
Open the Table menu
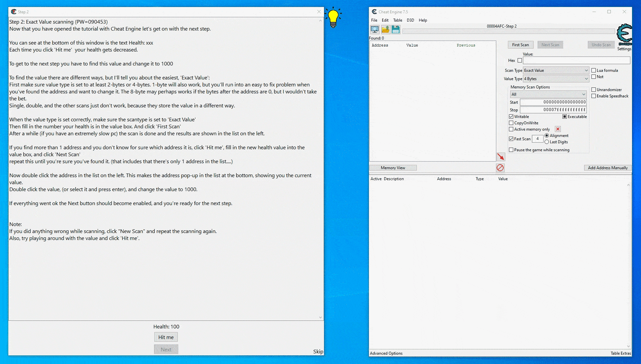tap(398, 20)
